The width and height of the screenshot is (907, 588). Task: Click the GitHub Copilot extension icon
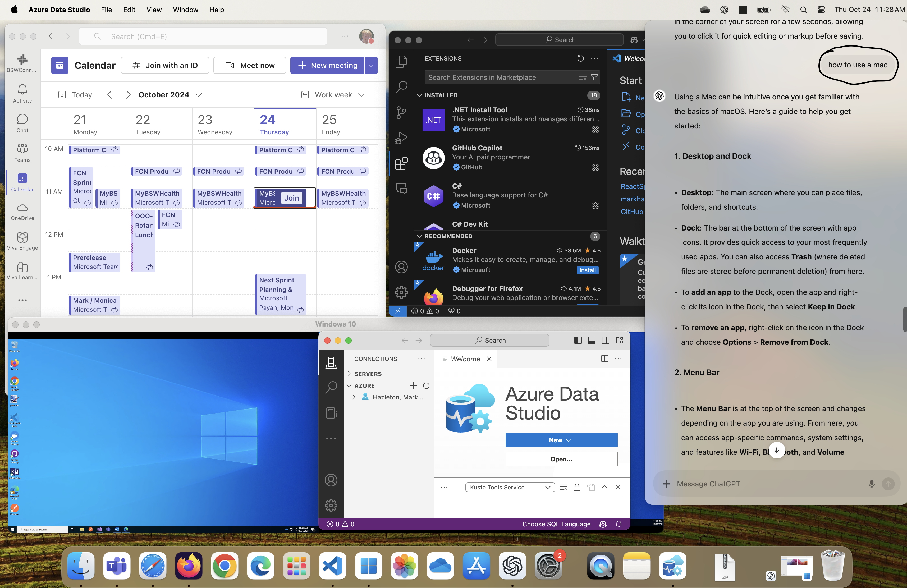434,157
